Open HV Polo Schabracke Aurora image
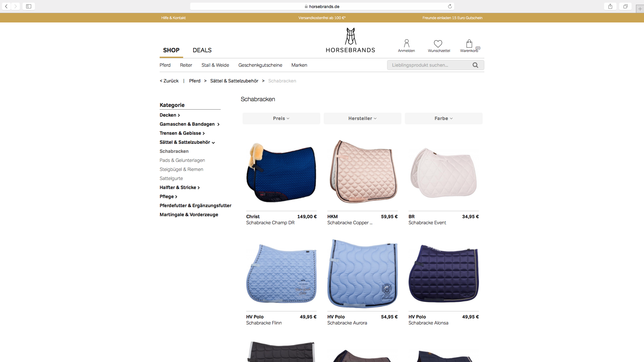 362,273
